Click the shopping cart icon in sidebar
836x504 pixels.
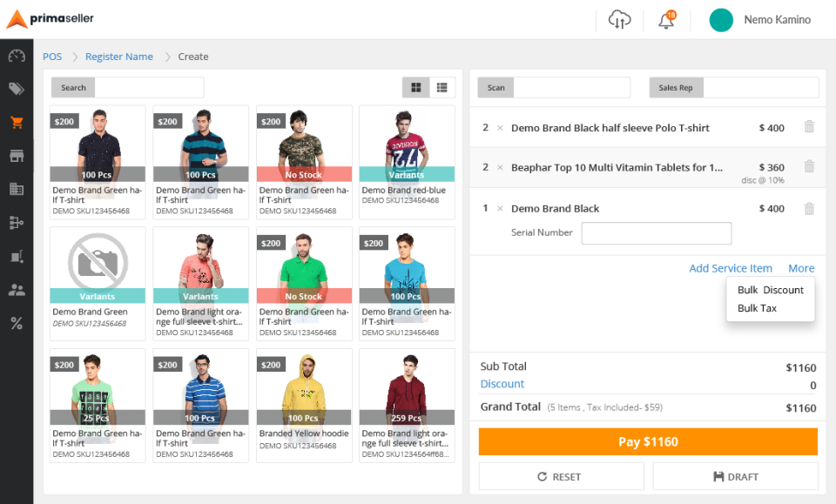pyautogui.click(x=17, y=123)
